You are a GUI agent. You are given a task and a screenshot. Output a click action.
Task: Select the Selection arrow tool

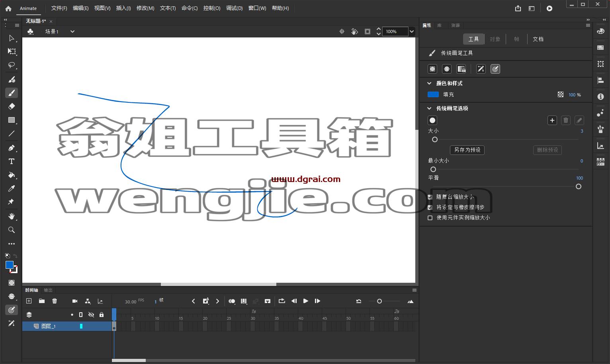[x=12, y=38]
